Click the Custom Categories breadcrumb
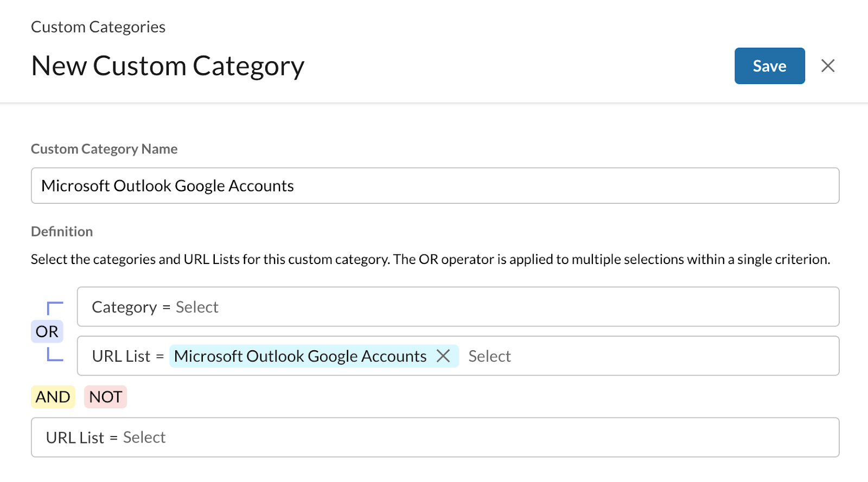Image resolution: width=868 pixels, height=482 pixels. point(98,27)
